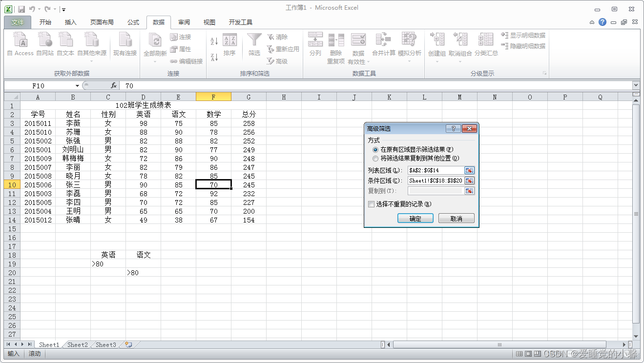Viewport: 644px width, 363px height.
Task: Click 取消 in advanced filter dialog
Action: coord(457,219)
